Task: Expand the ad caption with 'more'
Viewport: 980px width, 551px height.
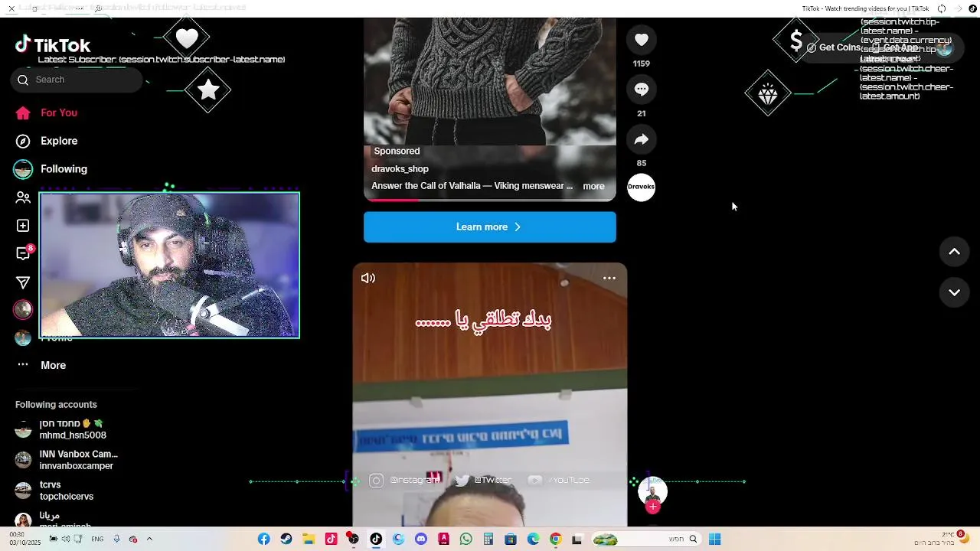Action: pyautogui.click(x=593, y=186)
